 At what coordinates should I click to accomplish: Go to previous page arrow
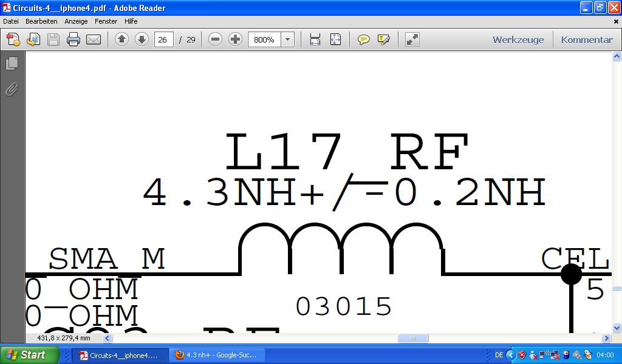tap(121, 39)
